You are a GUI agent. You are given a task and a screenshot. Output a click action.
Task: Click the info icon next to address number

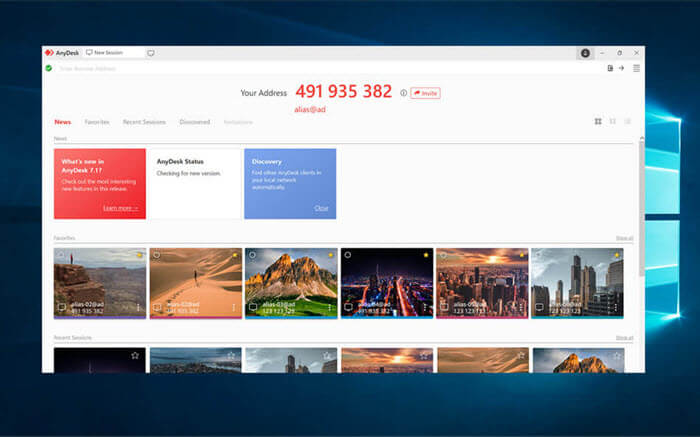coord(403,93)
